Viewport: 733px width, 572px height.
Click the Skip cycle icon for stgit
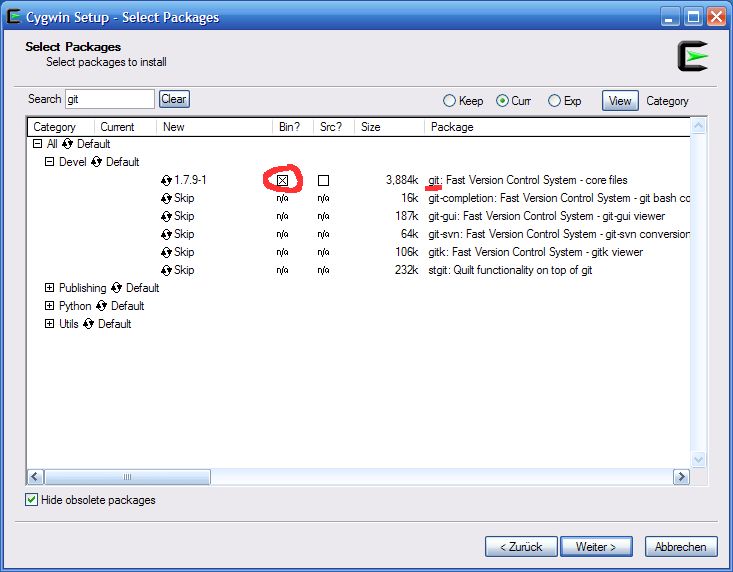166,271
